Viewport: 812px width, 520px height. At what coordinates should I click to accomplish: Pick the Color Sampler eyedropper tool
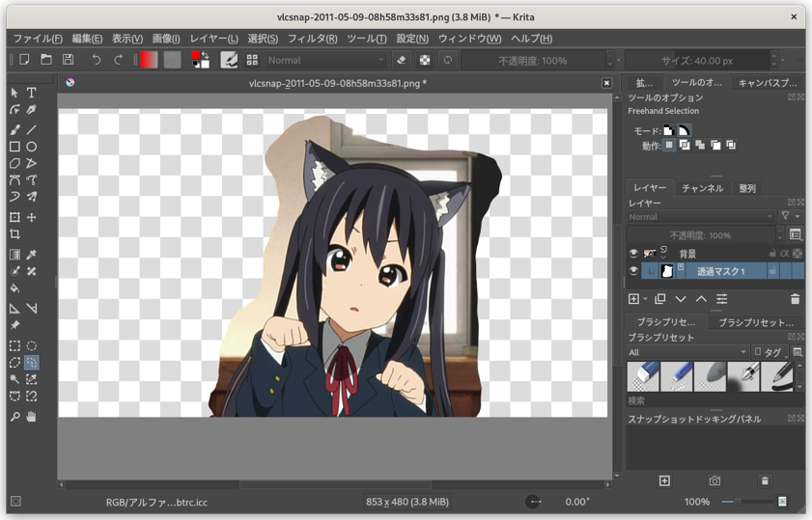(x=32, y=254)
